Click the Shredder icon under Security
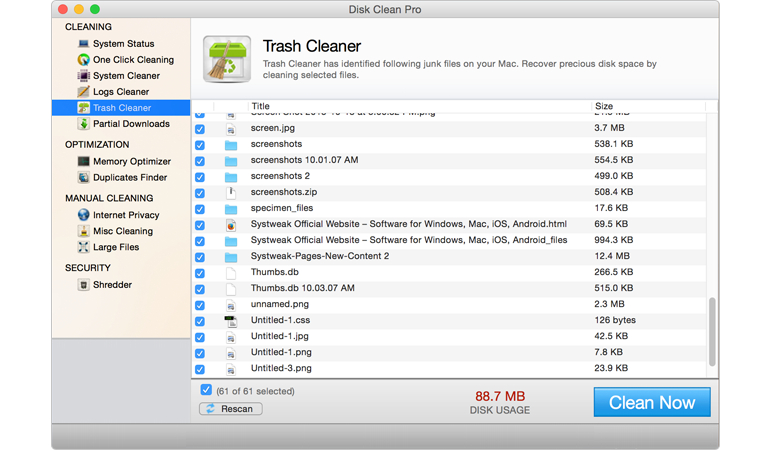This screenshot has width=770, height=450. [83, 285]
